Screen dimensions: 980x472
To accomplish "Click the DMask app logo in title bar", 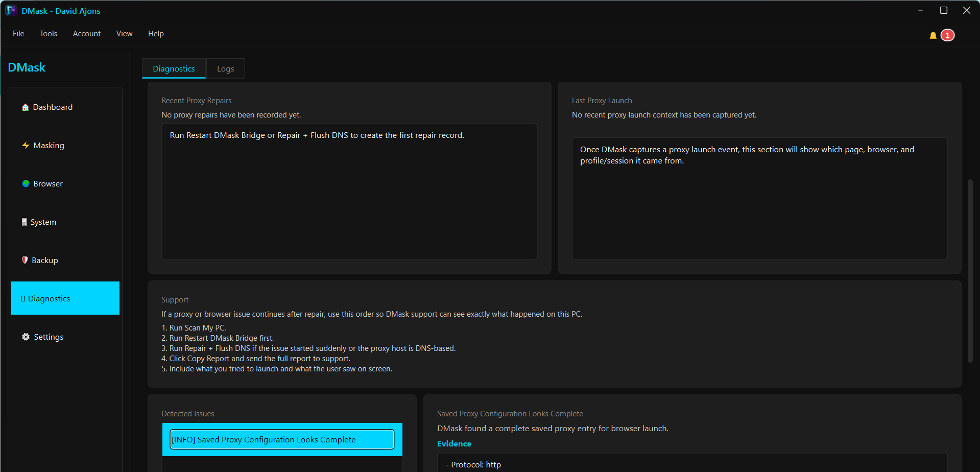I will coord(11,11).
